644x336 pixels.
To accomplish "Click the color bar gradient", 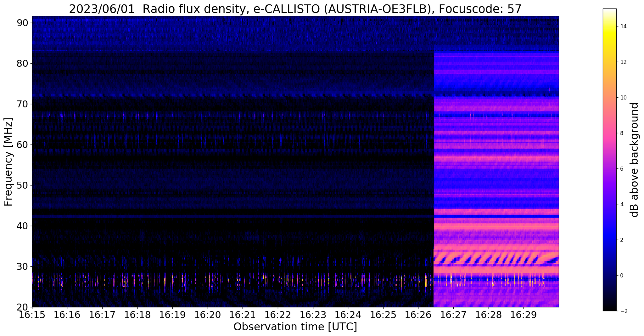I will pyautogui.click(x=609, y=160).
